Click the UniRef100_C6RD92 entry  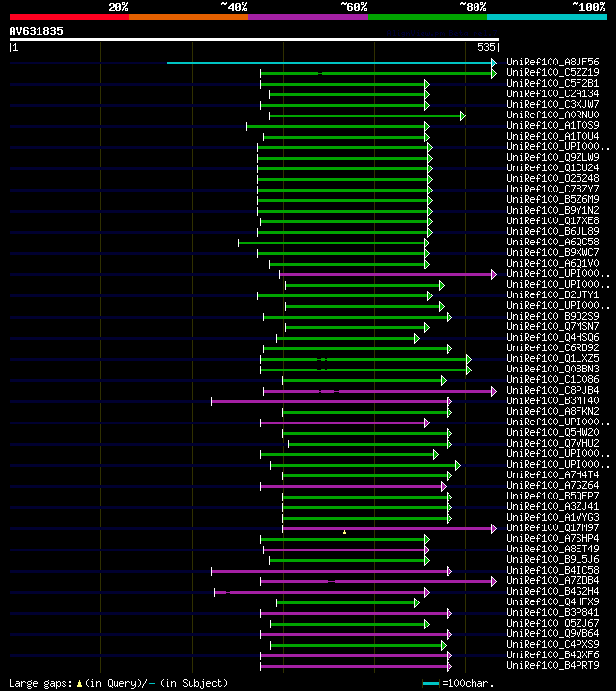click(x=552, y=347)
